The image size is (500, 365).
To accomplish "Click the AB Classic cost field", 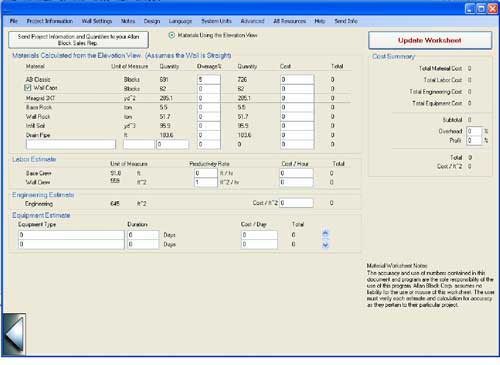I will point(297,79).
